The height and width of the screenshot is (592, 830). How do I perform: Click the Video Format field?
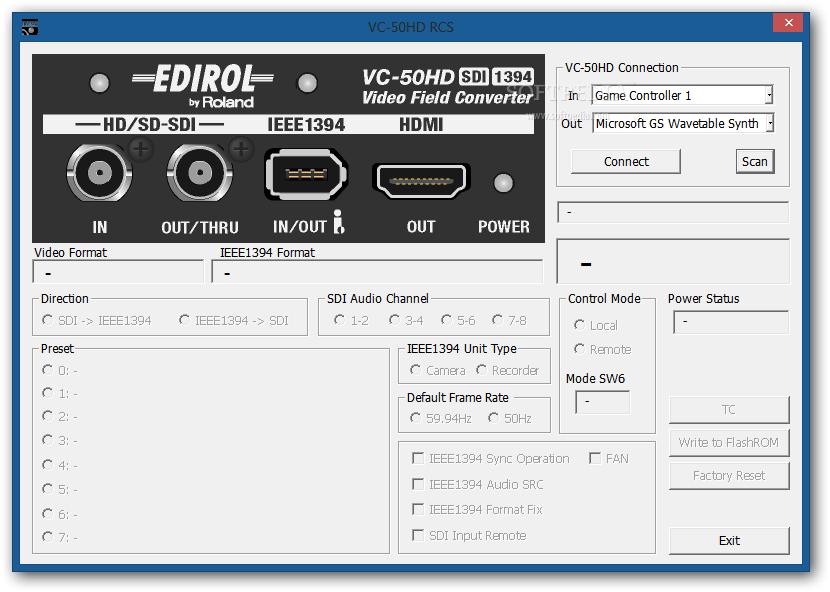click(118, 272)
